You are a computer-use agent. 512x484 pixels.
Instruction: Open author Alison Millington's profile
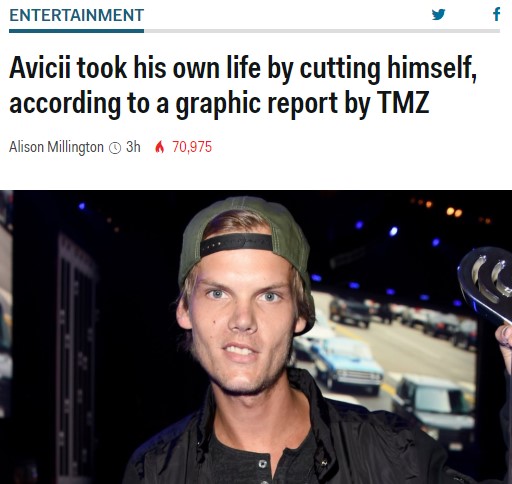point(56,147)
